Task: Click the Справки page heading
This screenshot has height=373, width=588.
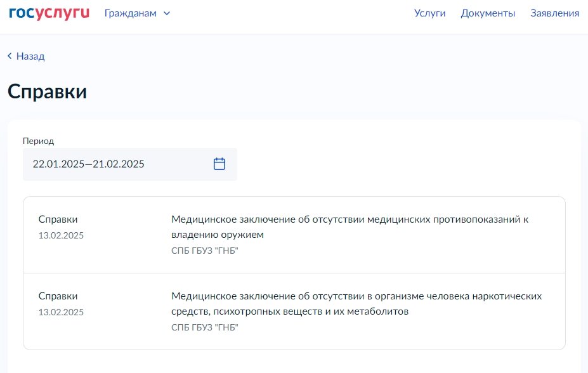Action: tap(47, 91)
